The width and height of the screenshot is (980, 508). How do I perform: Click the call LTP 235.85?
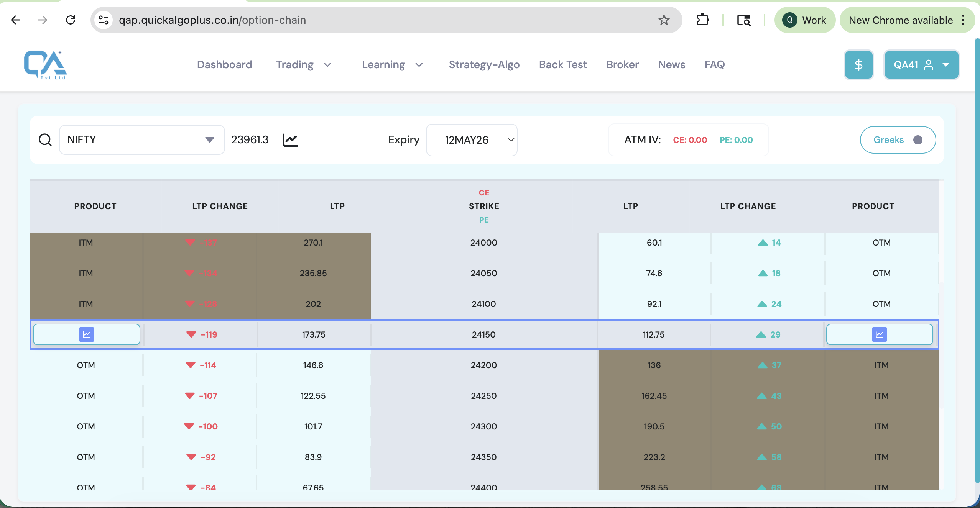point(313,273)
